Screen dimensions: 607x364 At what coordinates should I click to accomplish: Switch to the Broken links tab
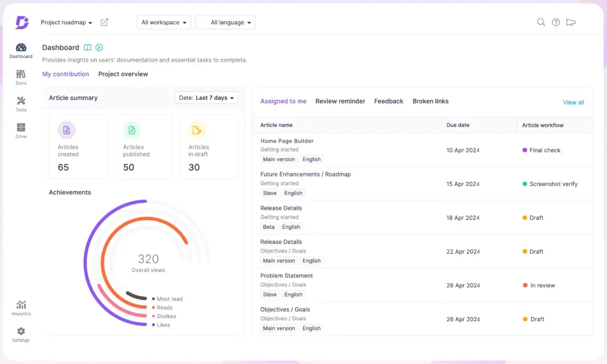coord(430,101)
